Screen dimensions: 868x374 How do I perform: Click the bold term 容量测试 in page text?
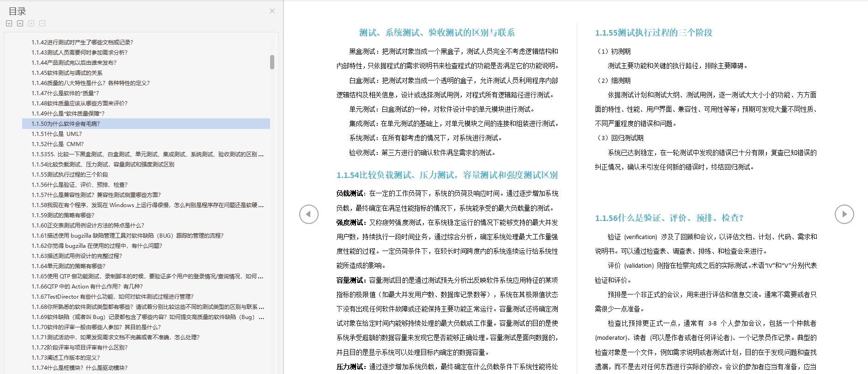click(350, 280)
